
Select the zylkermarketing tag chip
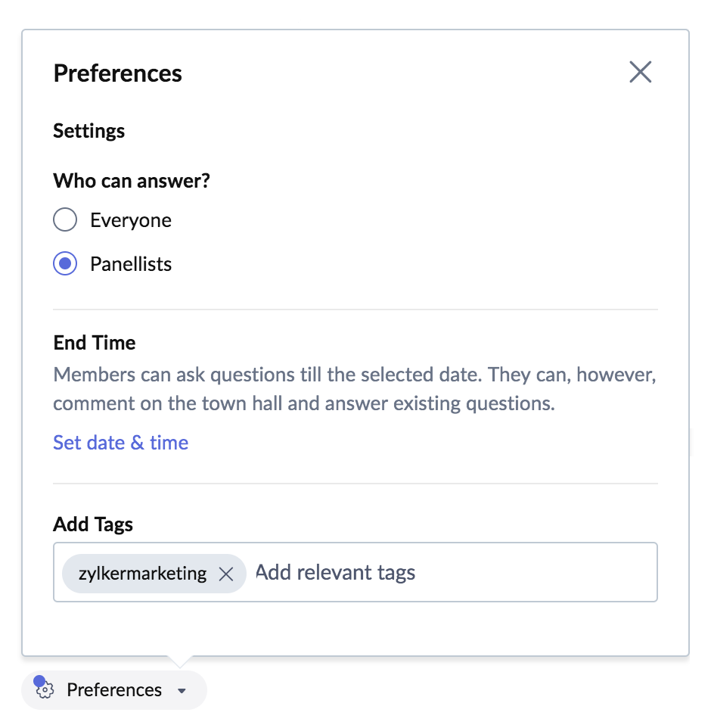click(x=142, y=574)
